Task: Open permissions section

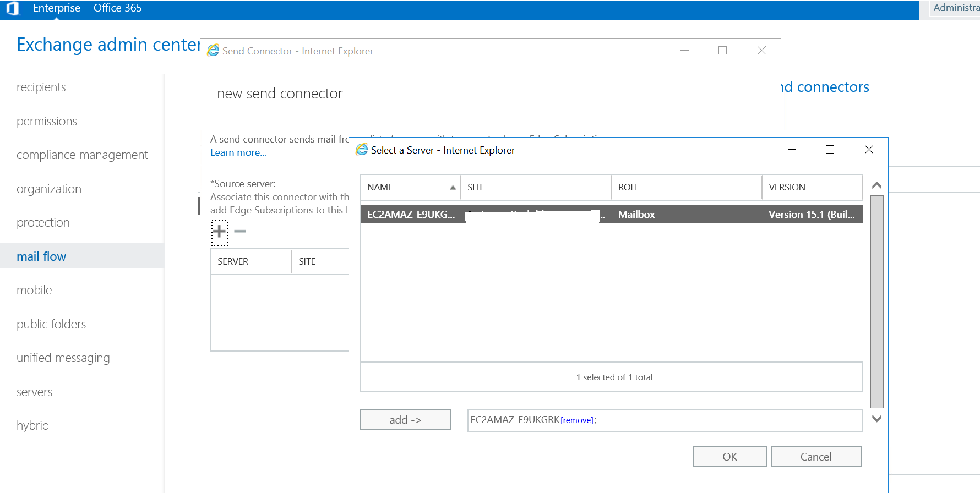Action: point(47,122)
